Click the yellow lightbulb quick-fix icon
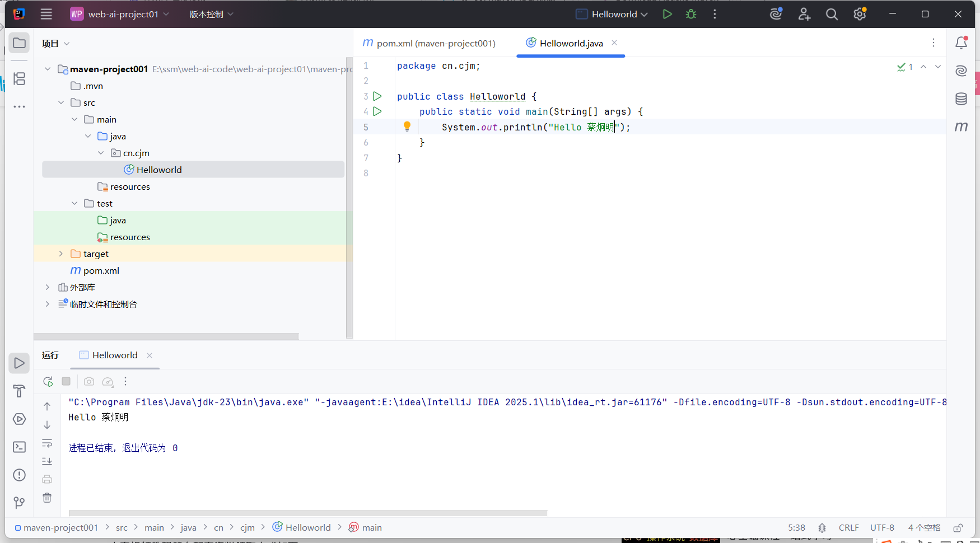 pos(407,127)
